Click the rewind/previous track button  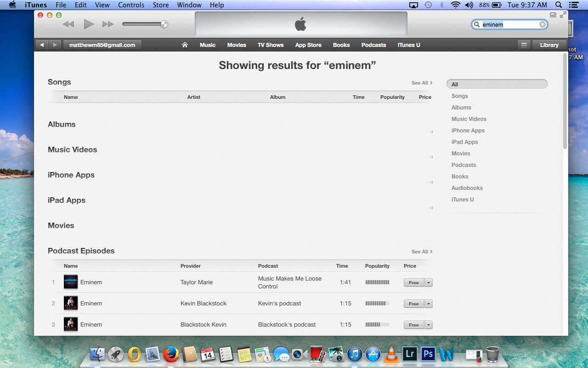coord(68,24)
